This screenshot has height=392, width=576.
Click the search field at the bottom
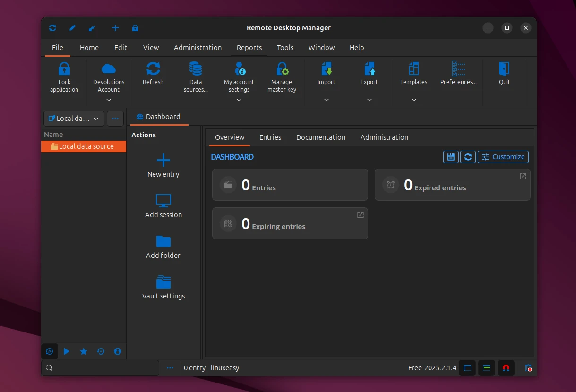[x=99, y=367]
